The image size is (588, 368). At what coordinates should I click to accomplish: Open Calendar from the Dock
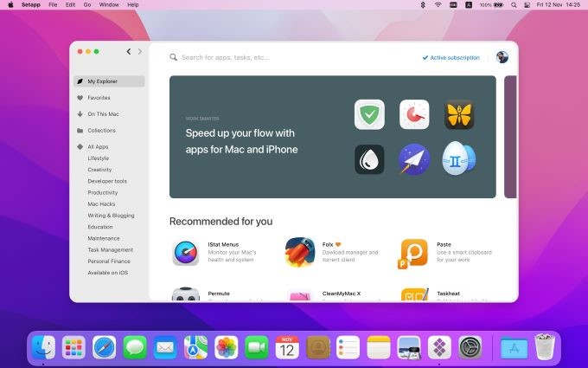tap(287, 347)
